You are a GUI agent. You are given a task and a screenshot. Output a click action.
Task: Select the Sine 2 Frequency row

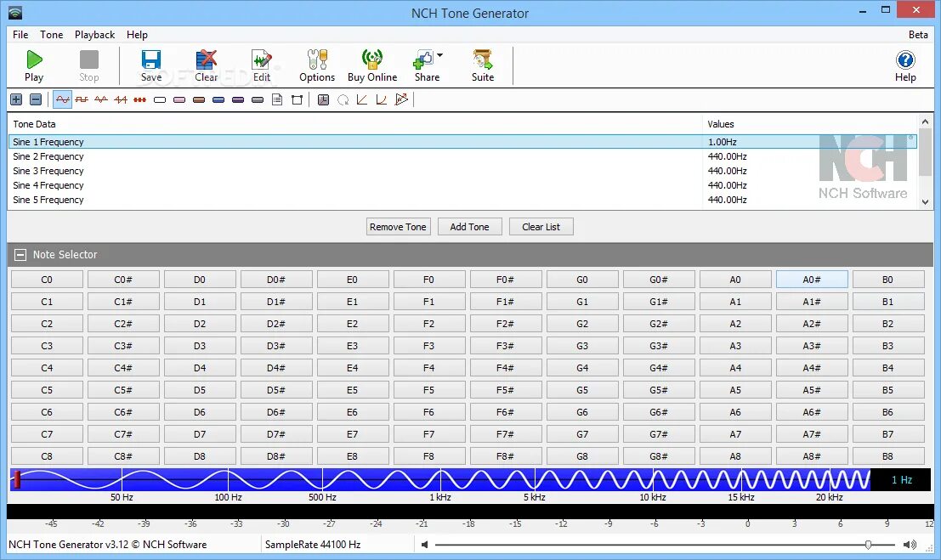(462, 156)
